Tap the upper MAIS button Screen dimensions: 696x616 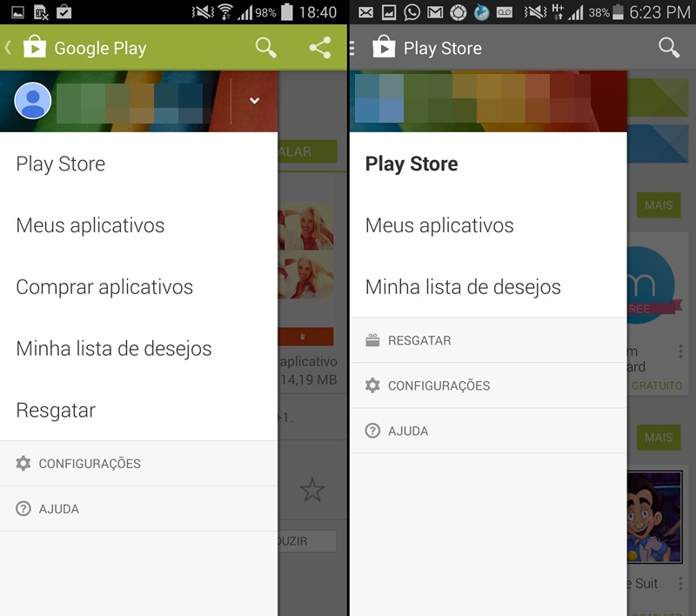(659, 205)
